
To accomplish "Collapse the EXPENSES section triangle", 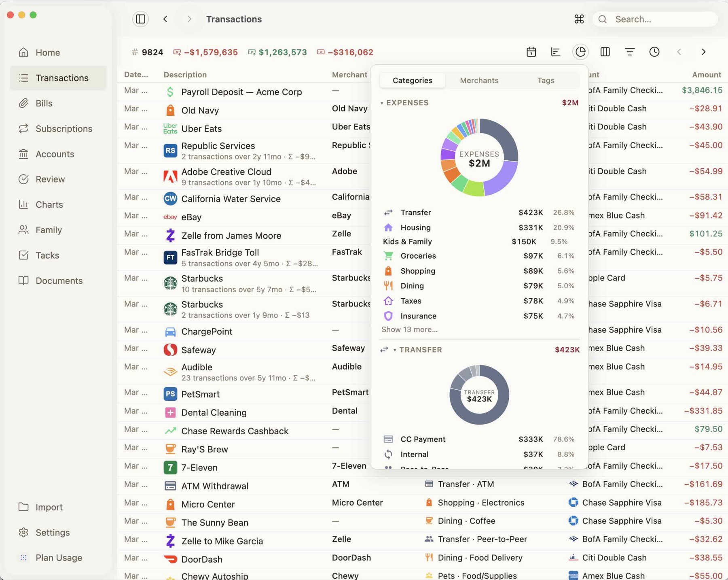I will coord(382,103).
